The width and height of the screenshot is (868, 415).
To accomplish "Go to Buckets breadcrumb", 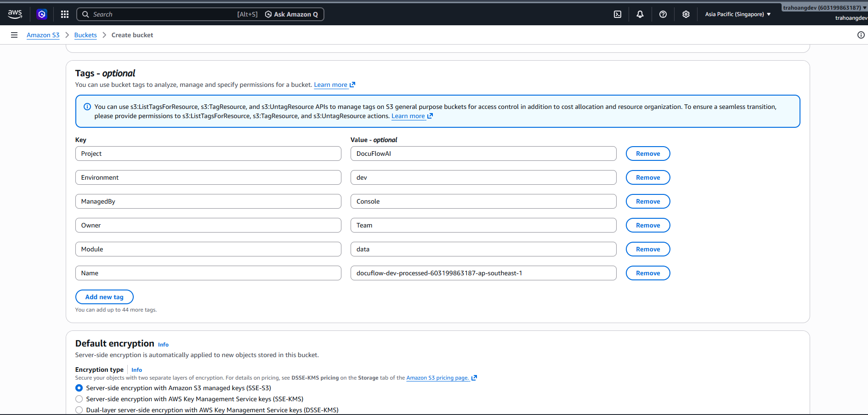I will (x=85, y=35).
